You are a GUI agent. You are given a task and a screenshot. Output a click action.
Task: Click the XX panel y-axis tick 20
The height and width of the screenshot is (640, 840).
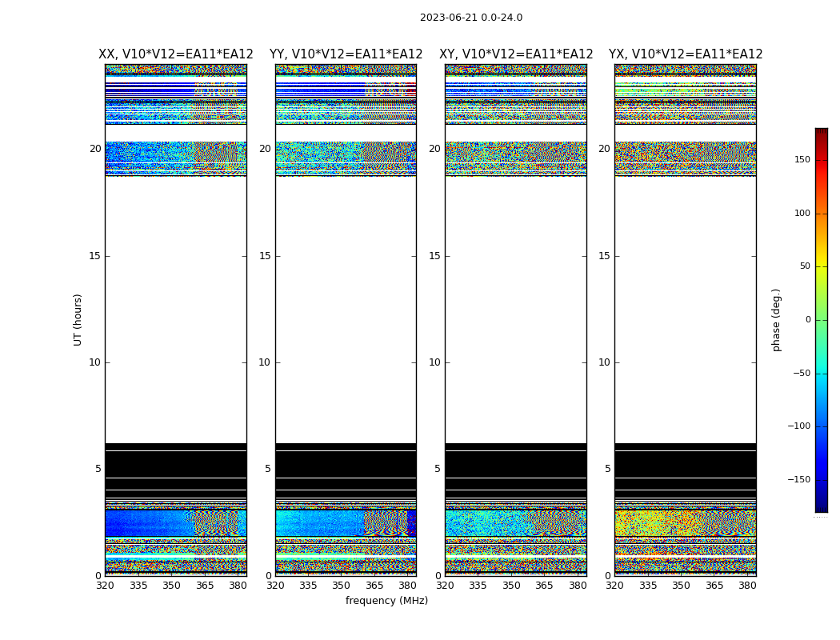point(95,149)
